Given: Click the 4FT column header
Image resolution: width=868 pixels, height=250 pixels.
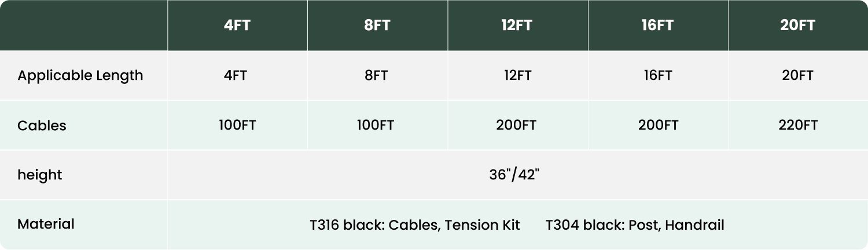Looking at the screenshot, I should coord(237,25).
